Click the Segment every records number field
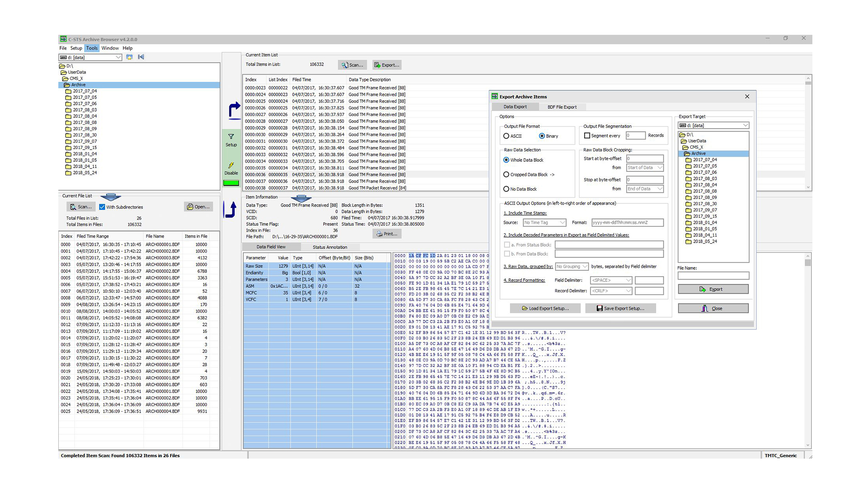The height and width of the screenshot is (488, 868). (635, 136)
